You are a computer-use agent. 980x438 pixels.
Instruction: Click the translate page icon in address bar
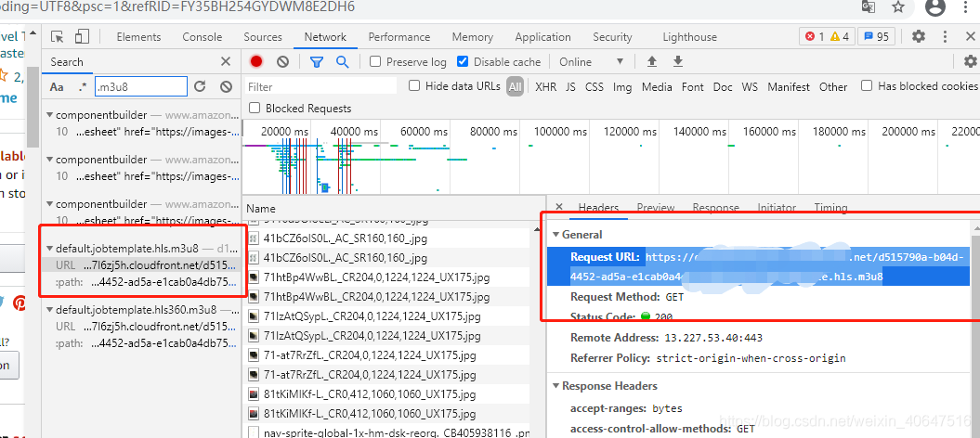[869, 6]
